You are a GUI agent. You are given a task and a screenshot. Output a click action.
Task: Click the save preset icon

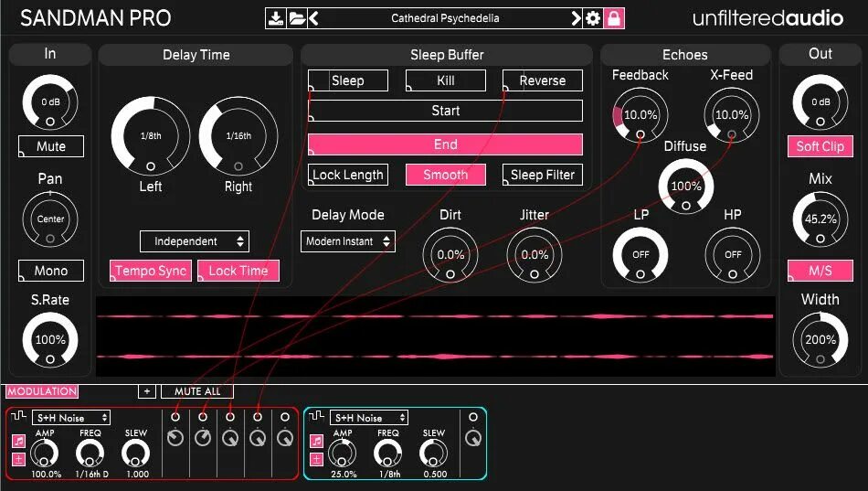click(x=275, y=18)
